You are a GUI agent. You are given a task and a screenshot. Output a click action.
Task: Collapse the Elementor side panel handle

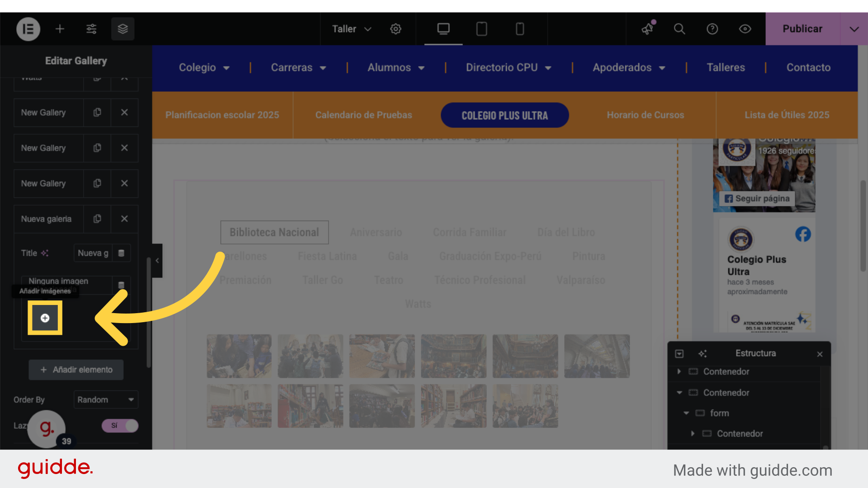pos(157,260)
